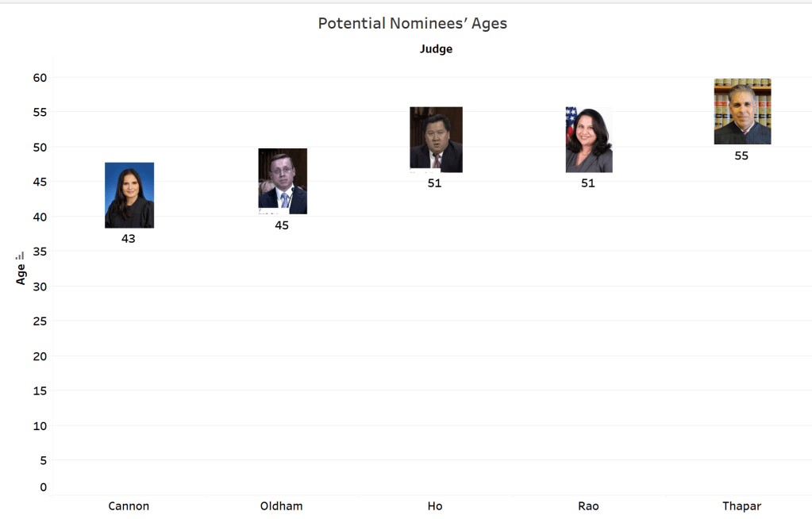The image size is (812, 519).
Task: Click the sort icon beside the Age axis label
Action: point(21,256)
